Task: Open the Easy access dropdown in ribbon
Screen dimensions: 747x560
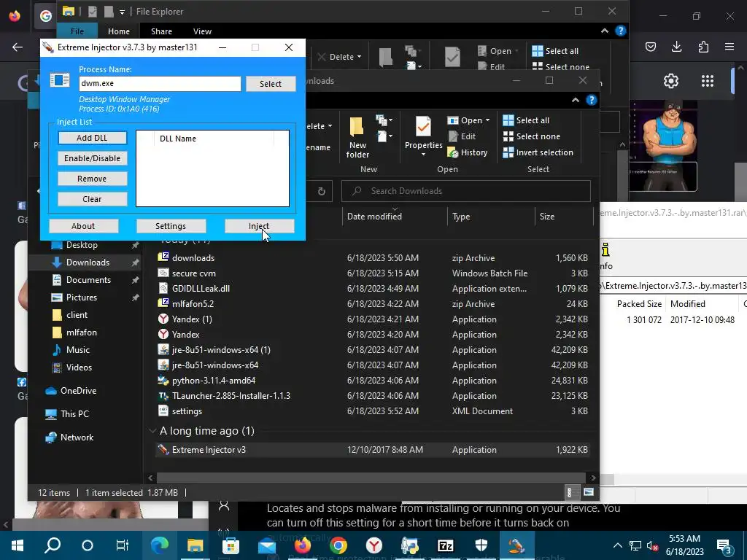Action: pos(384,136)
